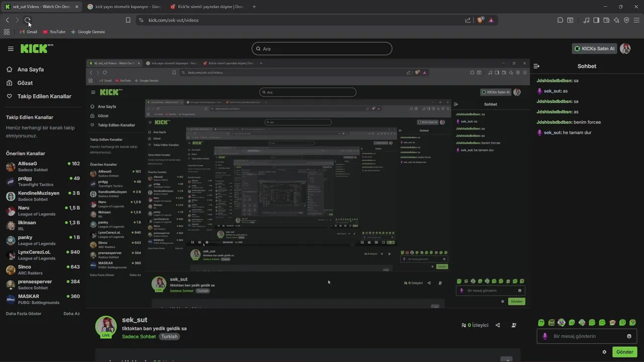This screenshot has height=362, width=644.
Task: Click the 0 İzleyici viewer count
Action: click(475, 325)
